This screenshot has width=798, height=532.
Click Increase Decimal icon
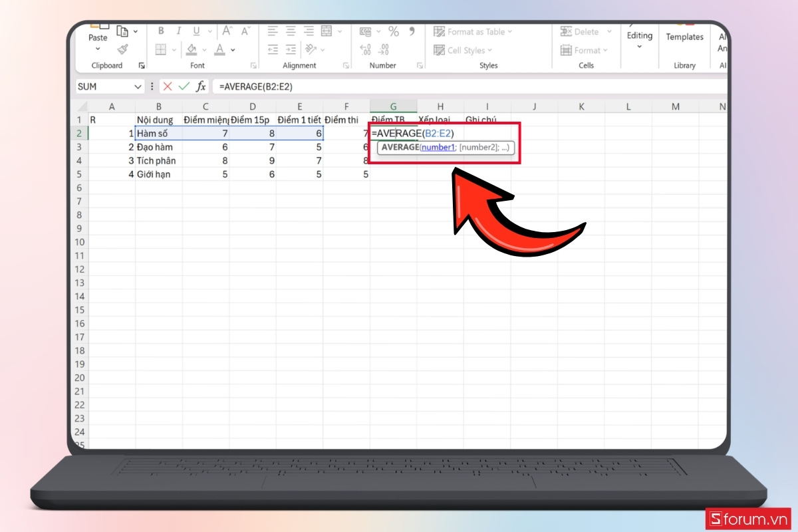click(x=365, y=50)
